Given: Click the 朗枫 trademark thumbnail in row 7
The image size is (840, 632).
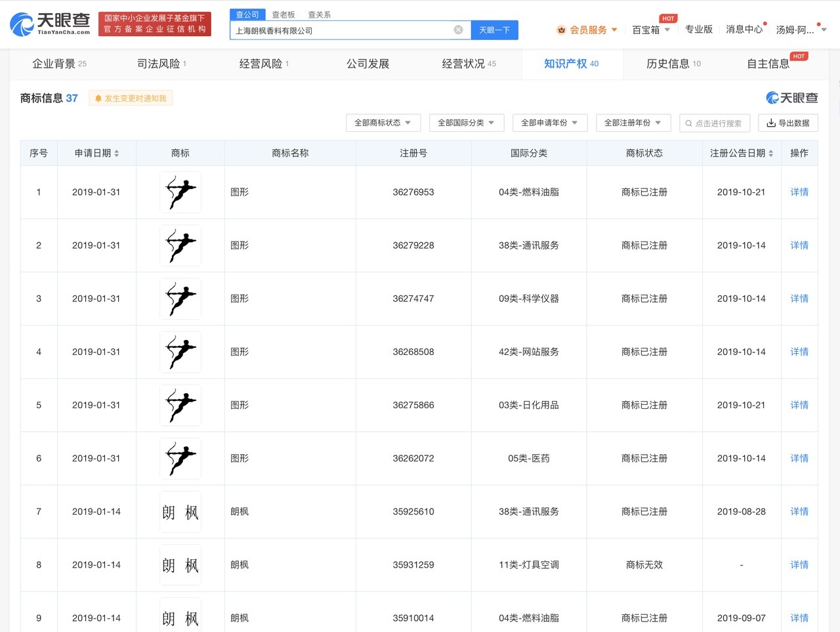Looking at the screenshot, I should 180,512.
